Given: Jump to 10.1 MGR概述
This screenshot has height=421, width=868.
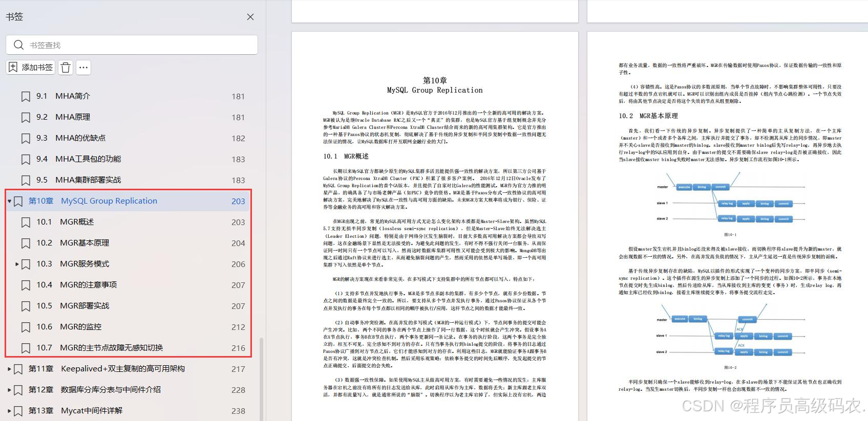Looking at the screenshot, I should pyautogui.click(x=65, y=222).
